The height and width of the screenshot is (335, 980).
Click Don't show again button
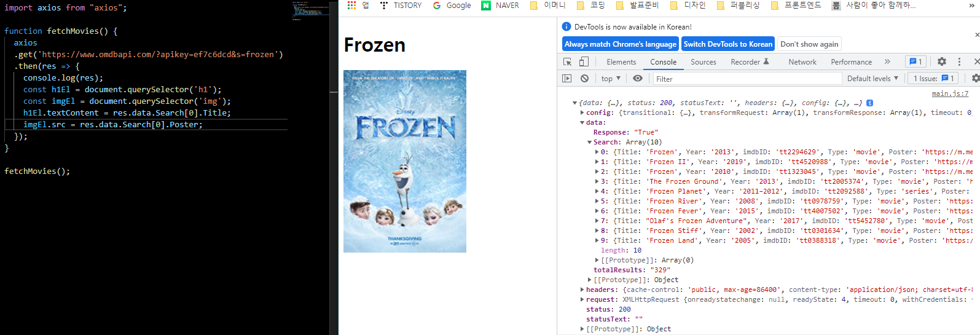[809, 44]
